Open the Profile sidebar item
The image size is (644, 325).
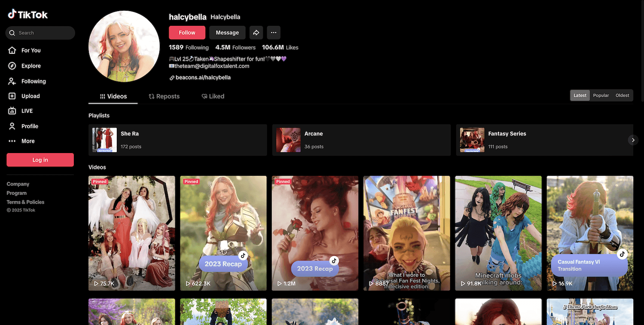tap(30, 126)
